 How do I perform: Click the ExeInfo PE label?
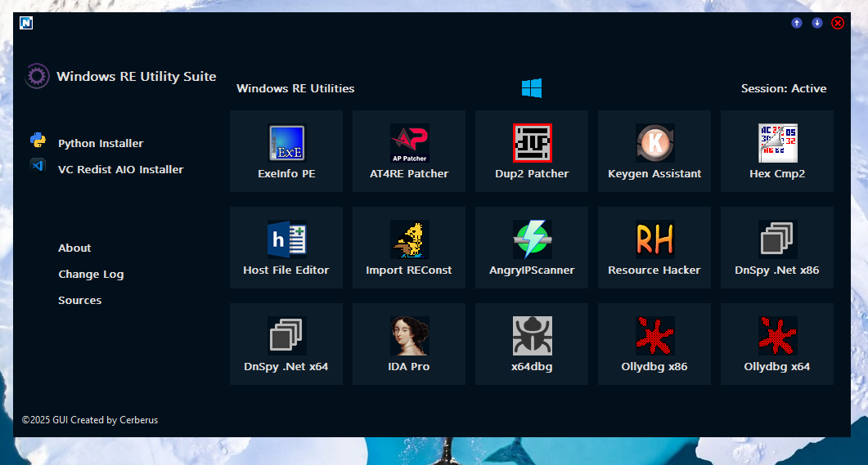click(x=286, y=173)
